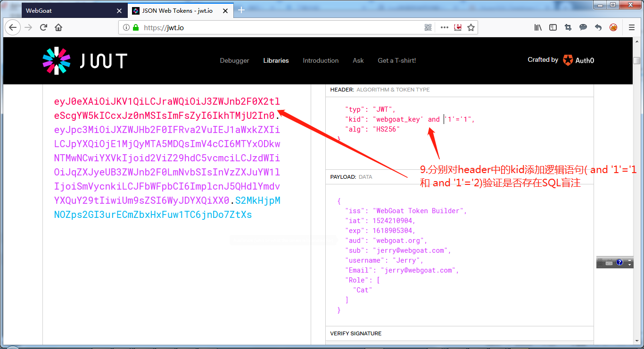Reload the jwt.io page
Viewport: 644px width, 349px height.
43,27
